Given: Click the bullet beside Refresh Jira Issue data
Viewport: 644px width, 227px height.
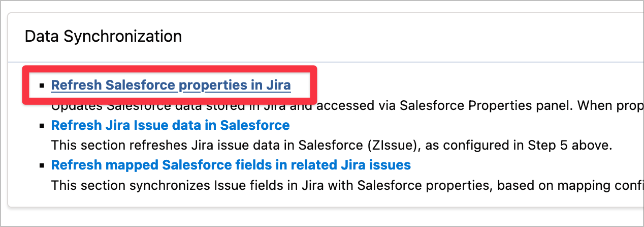Looking at the screenshot, I should (x=42, y=126).
